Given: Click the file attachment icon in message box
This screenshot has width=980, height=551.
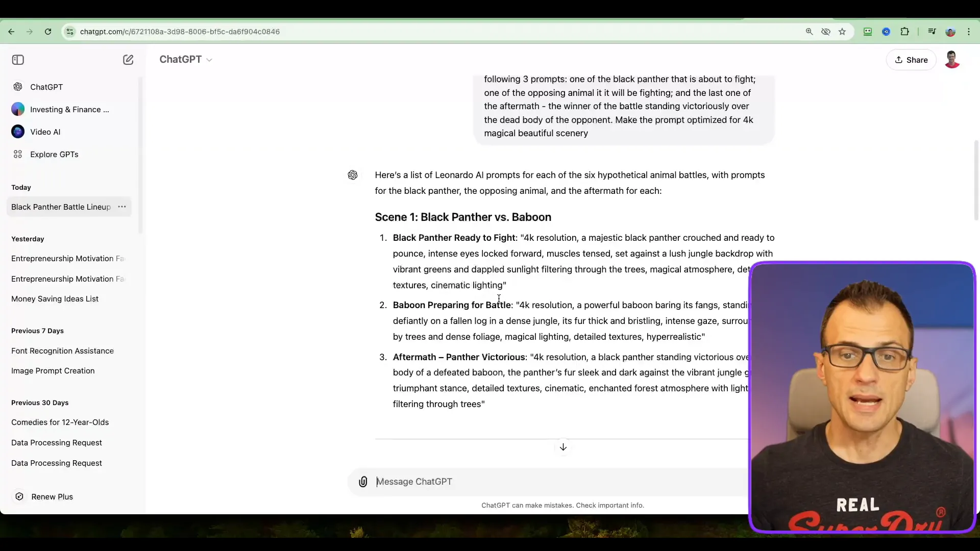Looking at the screenshot, I should point(363,482).
